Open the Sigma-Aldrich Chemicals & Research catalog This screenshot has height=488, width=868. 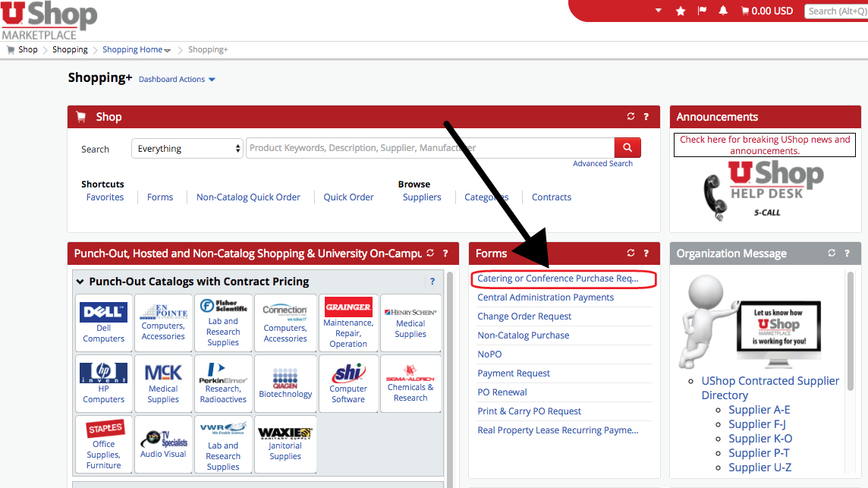410,383
